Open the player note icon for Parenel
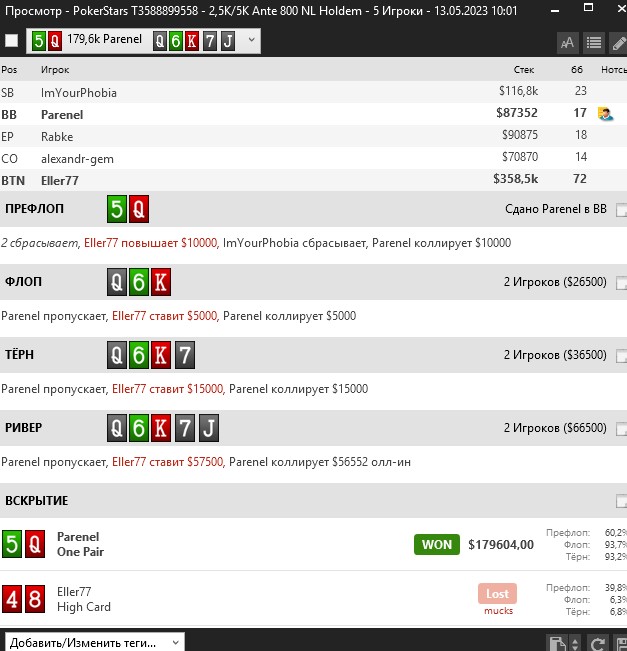 coord(606,114)
